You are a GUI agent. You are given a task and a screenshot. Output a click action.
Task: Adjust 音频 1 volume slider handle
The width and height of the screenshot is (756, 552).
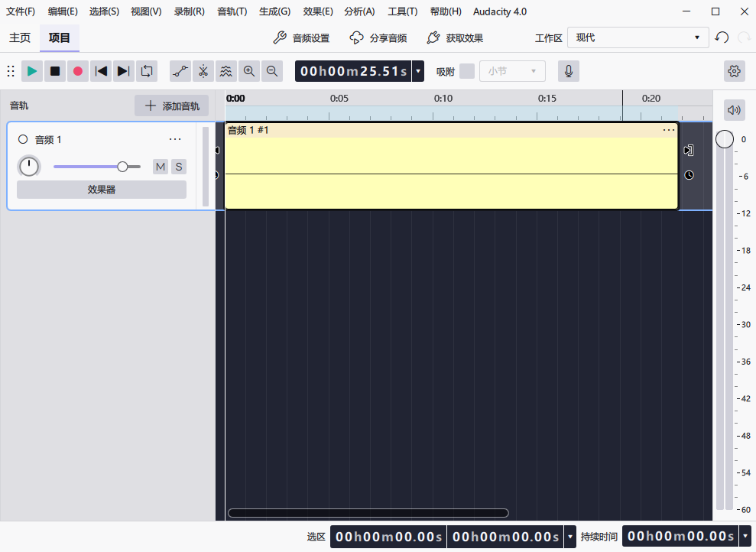(x=122, y=167)
